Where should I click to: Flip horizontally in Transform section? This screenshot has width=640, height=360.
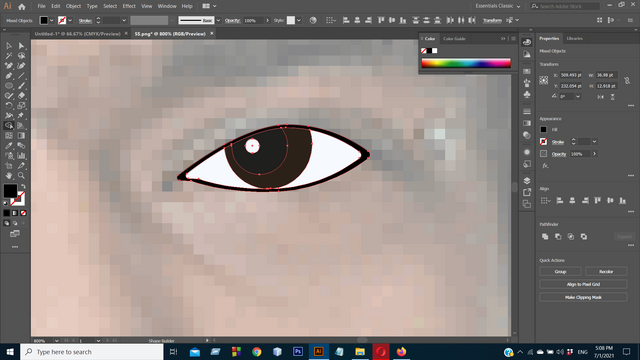[600, 97]
